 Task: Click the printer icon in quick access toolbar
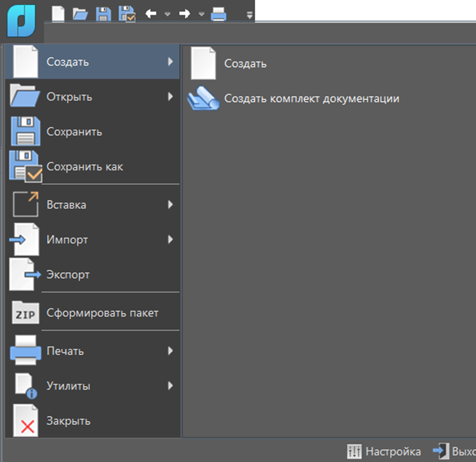[219, 14]
